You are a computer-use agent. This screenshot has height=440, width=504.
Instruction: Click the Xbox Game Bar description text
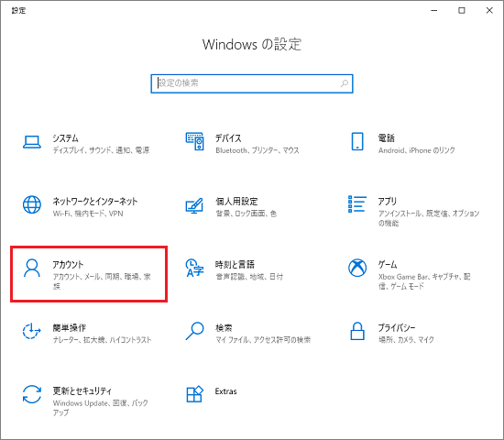coord(424,281)
